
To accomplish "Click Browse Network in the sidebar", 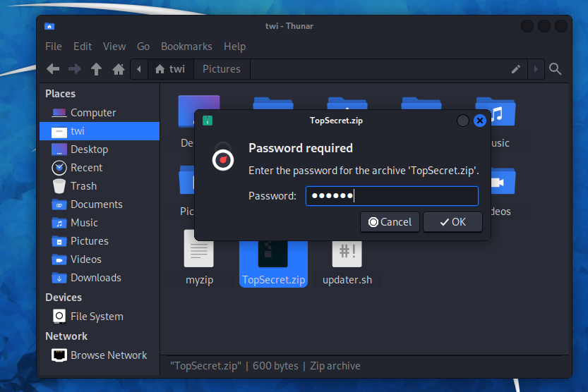I will click(x=108, y=355).
